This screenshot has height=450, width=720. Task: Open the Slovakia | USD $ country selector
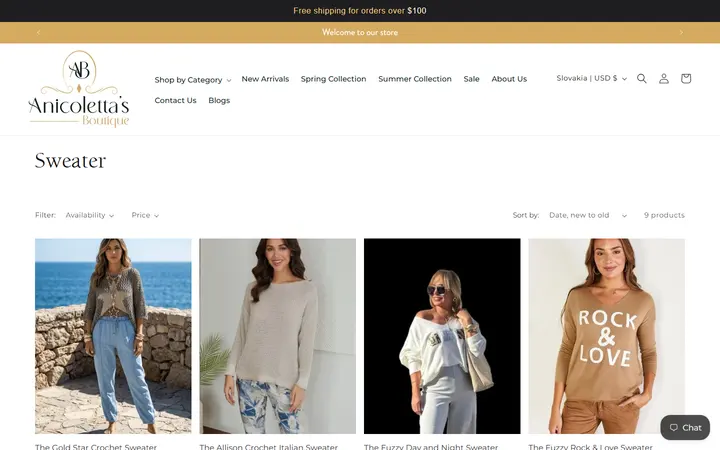point(591,79)
